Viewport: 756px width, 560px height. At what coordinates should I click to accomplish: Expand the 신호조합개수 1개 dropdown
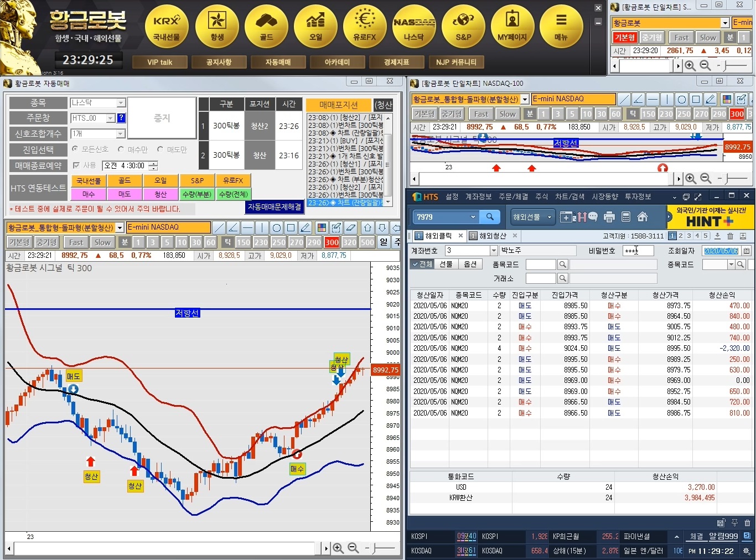click(121, 134)
